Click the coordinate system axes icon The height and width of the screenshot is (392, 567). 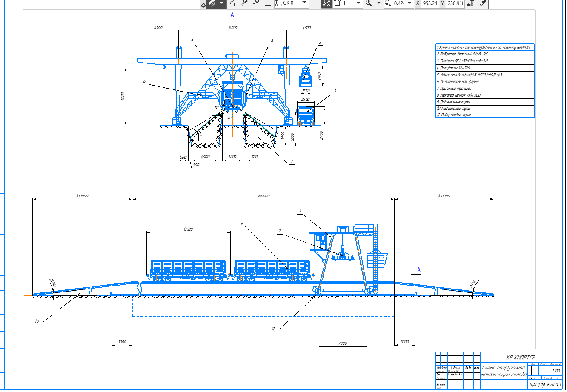coord(278,3)
